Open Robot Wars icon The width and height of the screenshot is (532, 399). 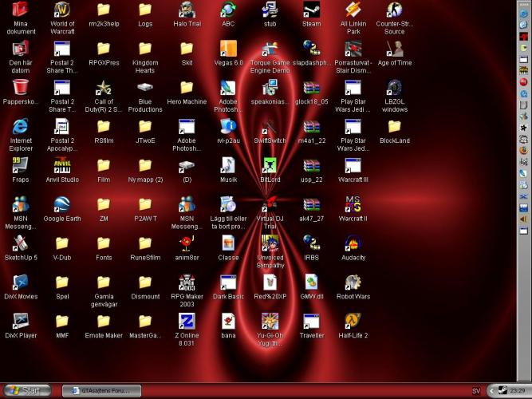click(x=353, y=282)
